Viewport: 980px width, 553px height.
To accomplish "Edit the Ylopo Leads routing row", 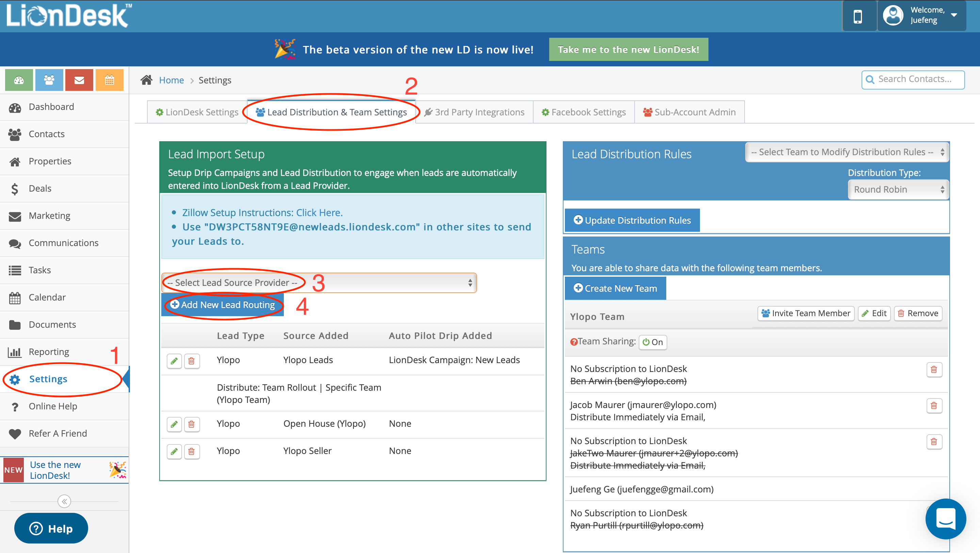I will click(x=174, y=360).
